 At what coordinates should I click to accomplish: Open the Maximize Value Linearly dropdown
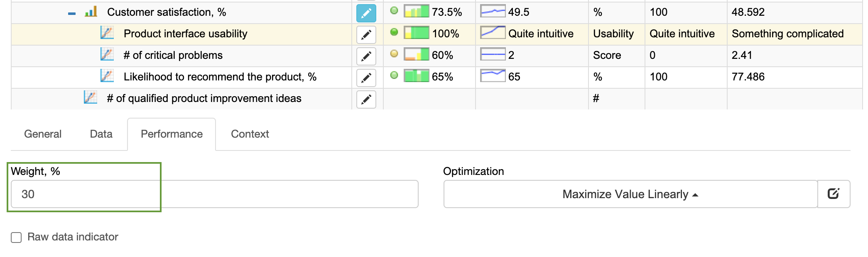click(x=630, y=194)
